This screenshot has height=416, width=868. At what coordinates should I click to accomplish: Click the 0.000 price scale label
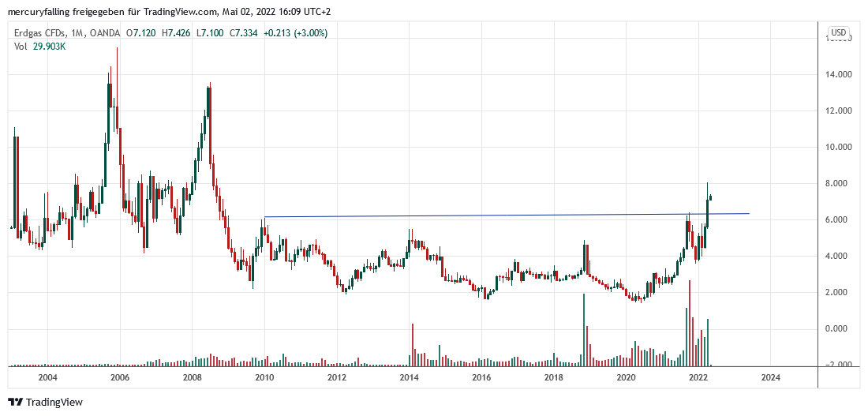click(x=839, y=329)
